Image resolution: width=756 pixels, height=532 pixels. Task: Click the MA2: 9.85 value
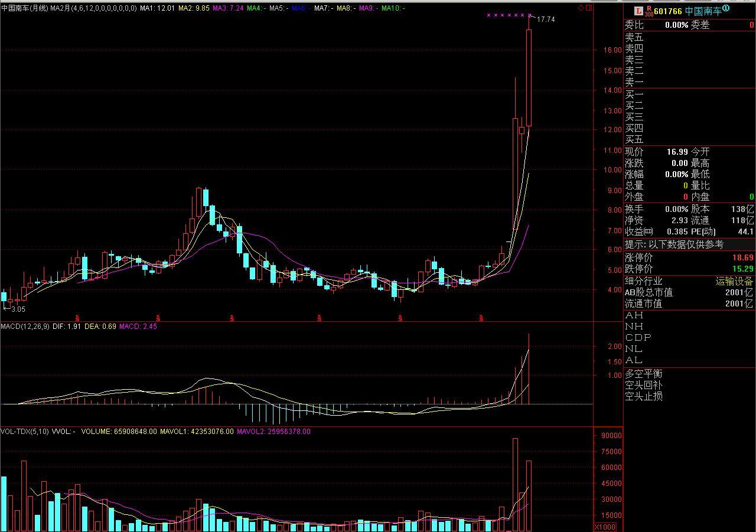coord(193,8)
